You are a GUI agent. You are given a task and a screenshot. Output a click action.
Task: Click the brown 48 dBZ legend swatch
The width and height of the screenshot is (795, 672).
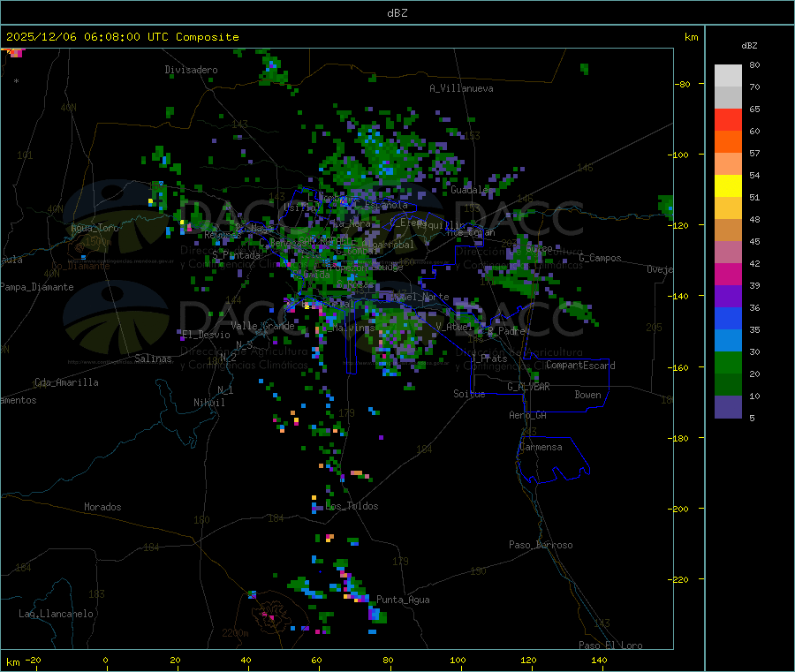coord(728,230)
